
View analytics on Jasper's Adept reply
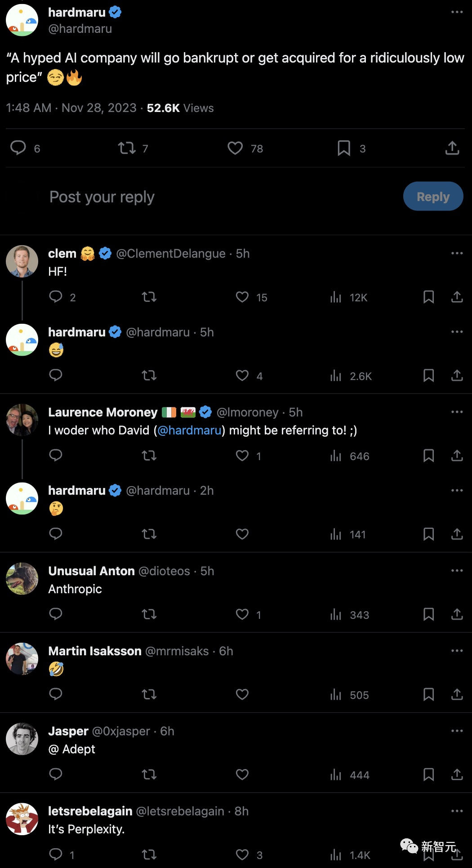(336, 774)
